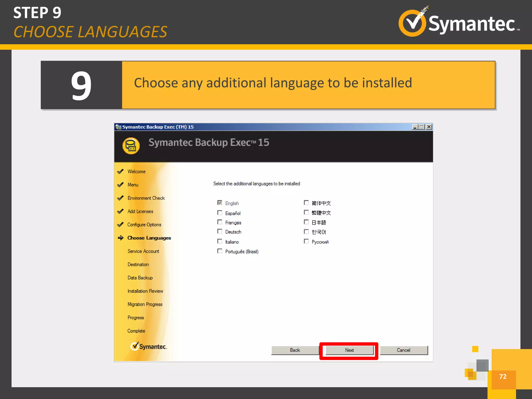Viewport: 532px width, 399px height.
Task: Click the Next button in the installer
Action: (x=349, y=350)
